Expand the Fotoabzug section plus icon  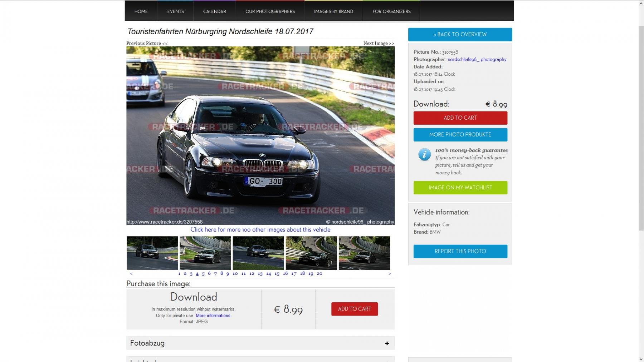click(x=387, y=343)
